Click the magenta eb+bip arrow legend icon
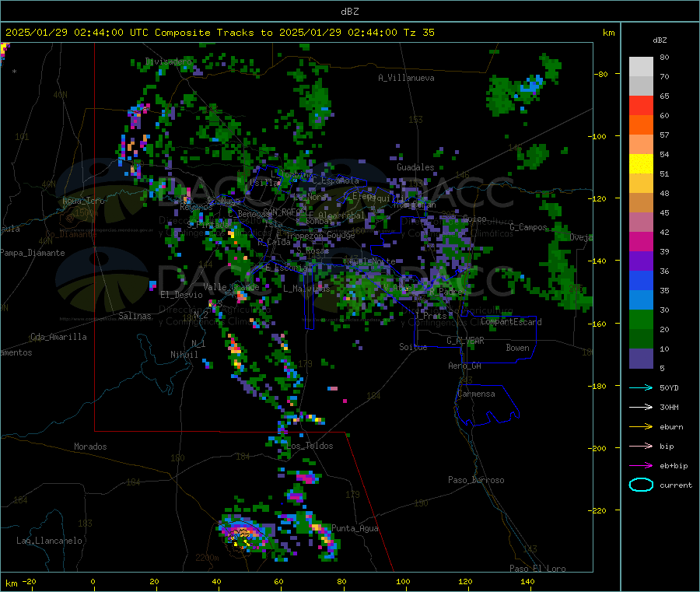The height and width of the screenshot is (592, 700). click(641, 466)
